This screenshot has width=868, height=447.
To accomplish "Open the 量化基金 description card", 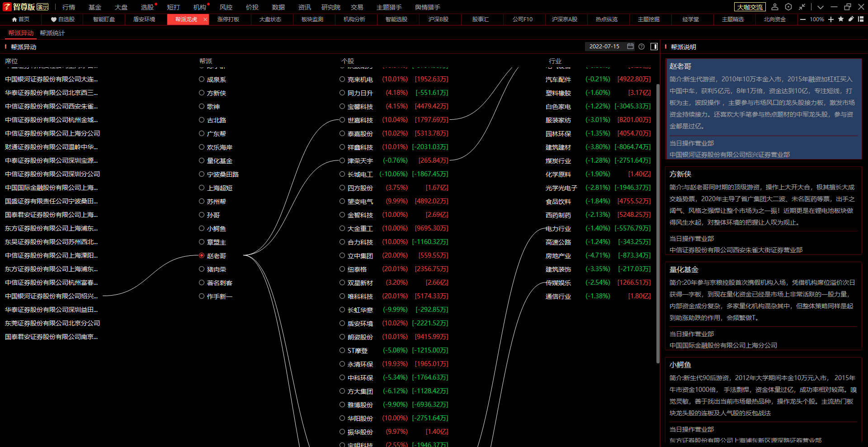I will [764, 306].
